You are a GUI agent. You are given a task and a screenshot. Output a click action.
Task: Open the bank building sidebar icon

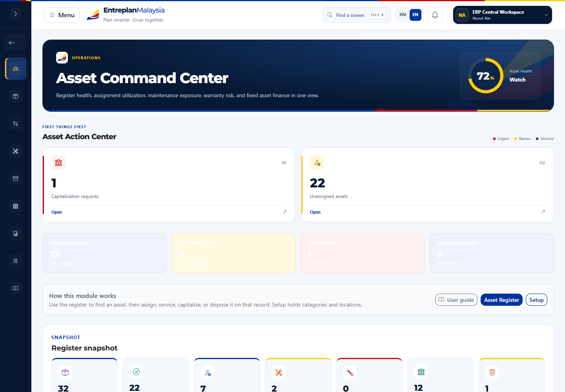click(16, 206)
